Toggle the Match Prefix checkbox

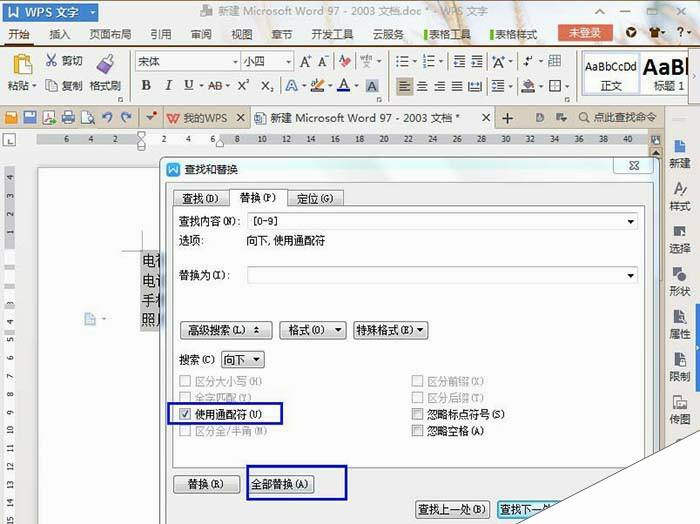pyautogui.click(x=417, y=381)
